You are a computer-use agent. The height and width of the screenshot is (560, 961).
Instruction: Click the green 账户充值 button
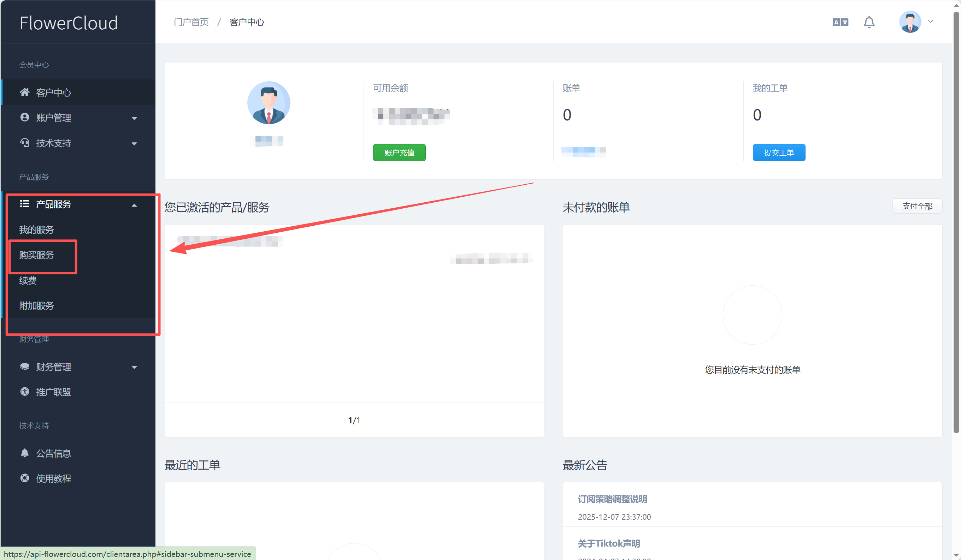(399, 153)
